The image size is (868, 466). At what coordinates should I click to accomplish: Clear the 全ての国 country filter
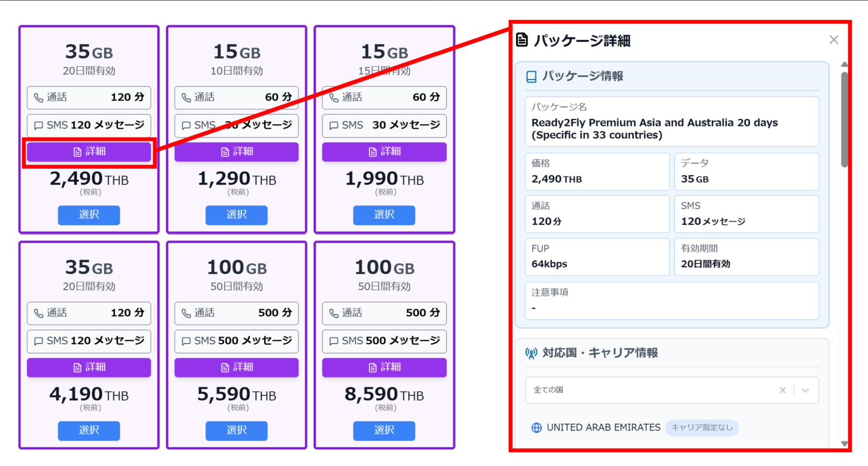783,390
